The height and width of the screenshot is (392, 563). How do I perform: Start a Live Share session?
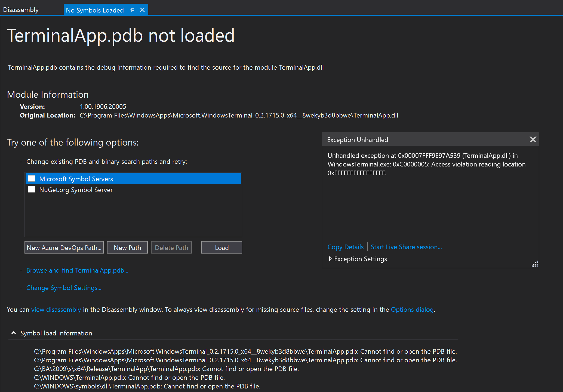[406, 247]
